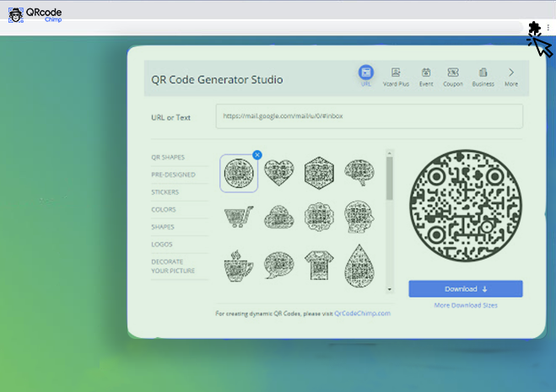Viewport: 556px width, 392px height.
Task: Click the Download button
Action: tap(466, 289)
